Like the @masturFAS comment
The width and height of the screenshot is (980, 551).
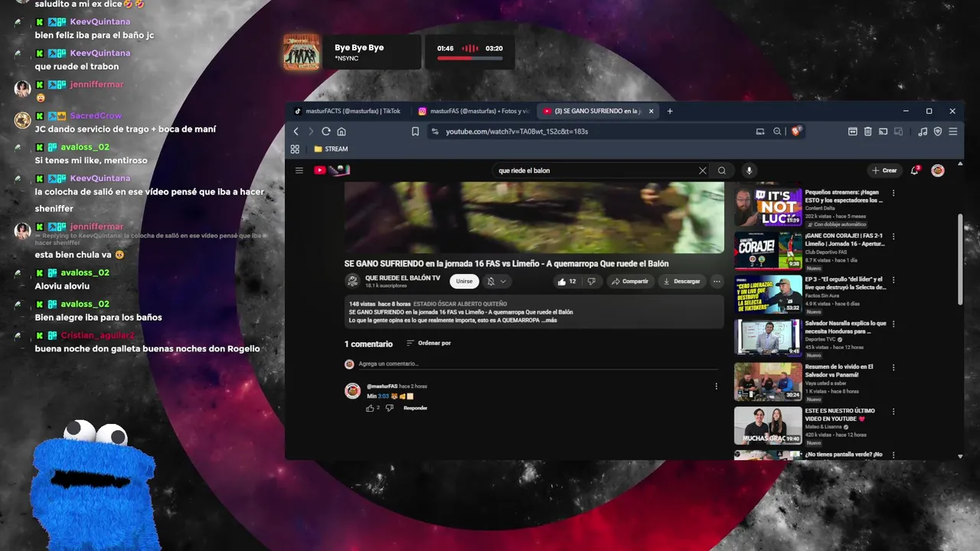pyautogui.click(x=371, y=408)
